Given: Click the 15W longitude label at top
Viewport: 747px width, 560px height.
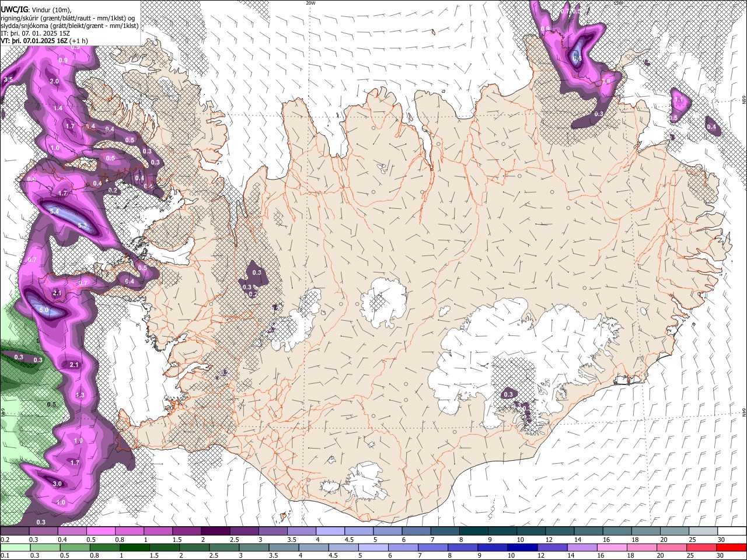Looking at the screenshot, I should click(x=618, y=2).
